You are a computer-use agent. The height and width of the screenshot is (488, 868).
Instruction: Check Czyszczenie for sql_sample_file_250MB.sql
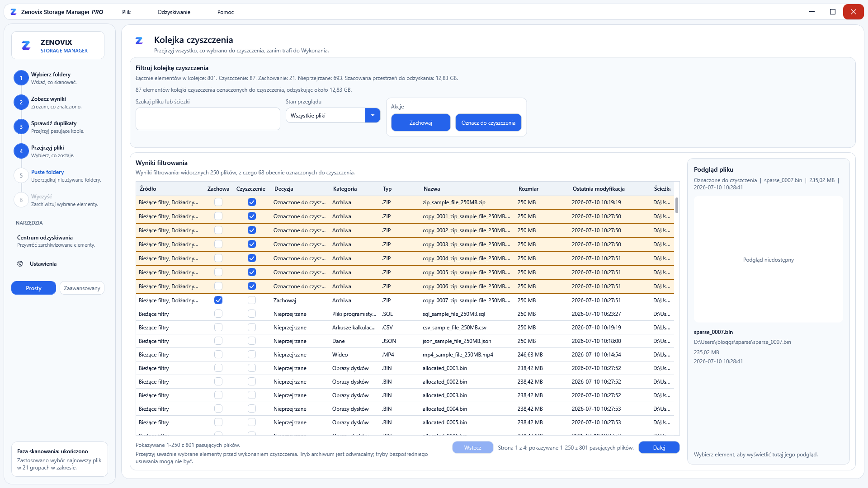click(252, 314)
